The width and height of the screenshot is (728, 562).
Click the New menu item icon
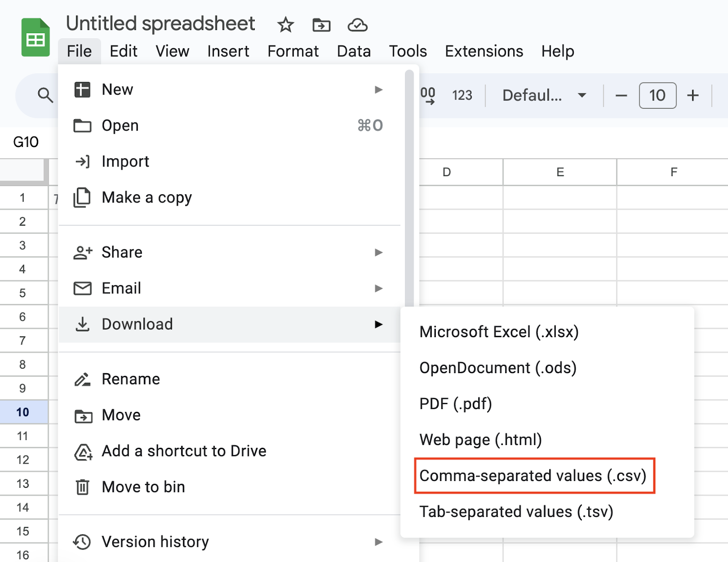pos(82,90)
